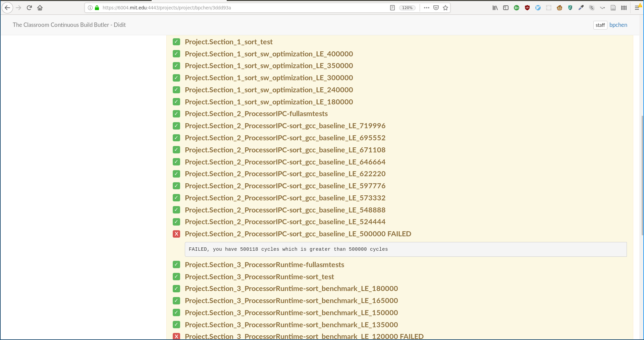Open the eyedropper color picker extension
The height and width of the screenshot is (340, 644).
point(581,8)
